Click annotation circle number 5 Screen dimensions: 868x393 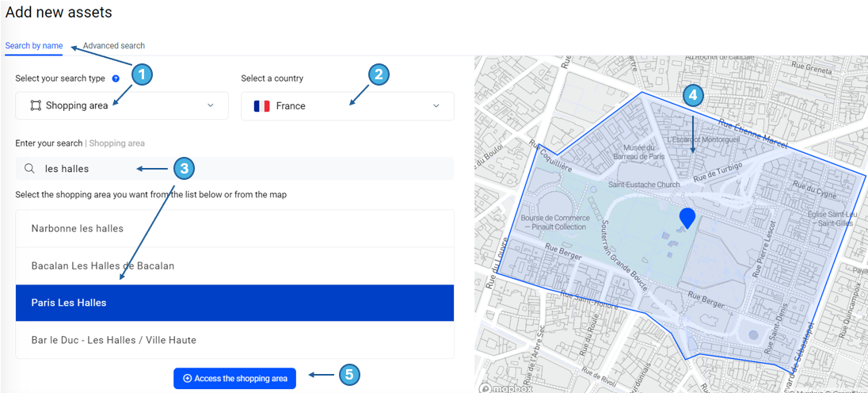click(350, 375)
